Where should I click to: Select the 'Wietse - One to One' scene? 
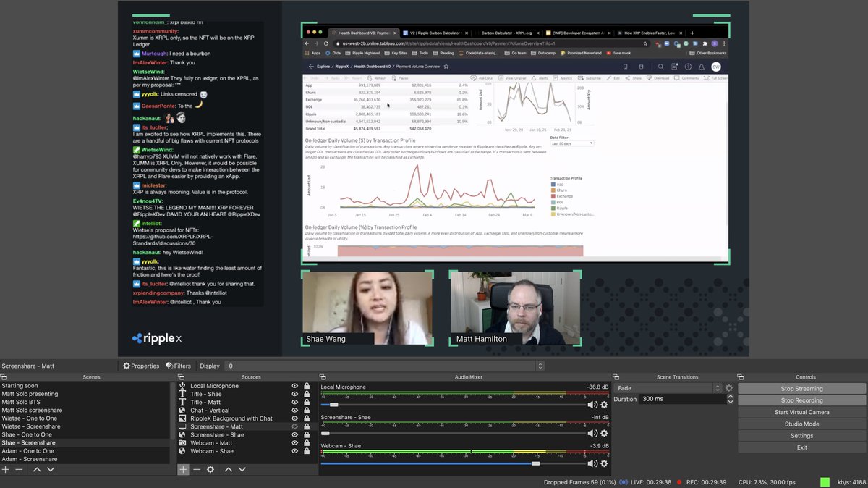[85, 418]
